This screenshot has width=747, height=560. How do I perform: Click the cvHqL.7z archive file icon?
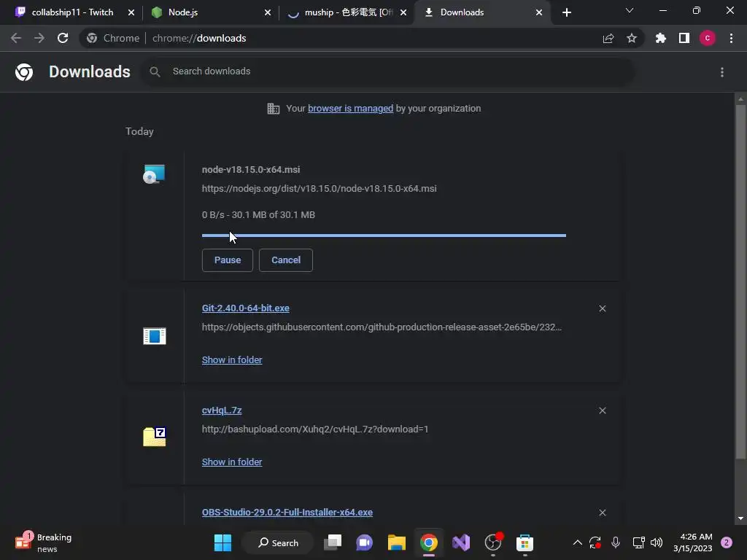tap(155, 437)
